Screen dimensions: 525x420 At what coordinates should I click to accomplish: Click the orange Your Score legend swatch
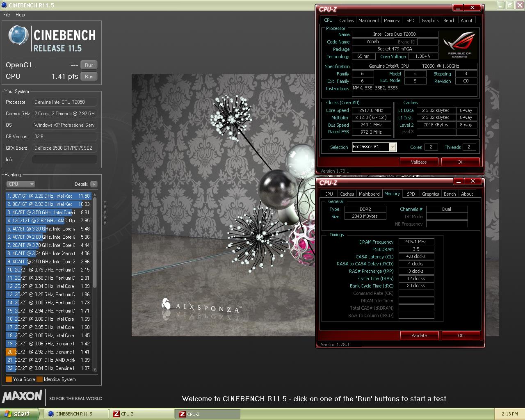pyautogui.click(x=9, y=379)
